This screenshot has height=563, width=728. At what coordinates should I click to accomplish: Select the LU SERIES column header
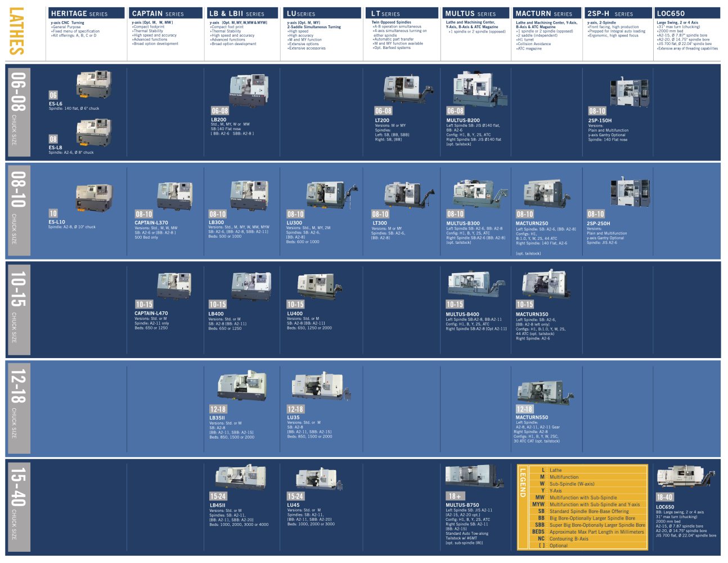pos(322,13)
